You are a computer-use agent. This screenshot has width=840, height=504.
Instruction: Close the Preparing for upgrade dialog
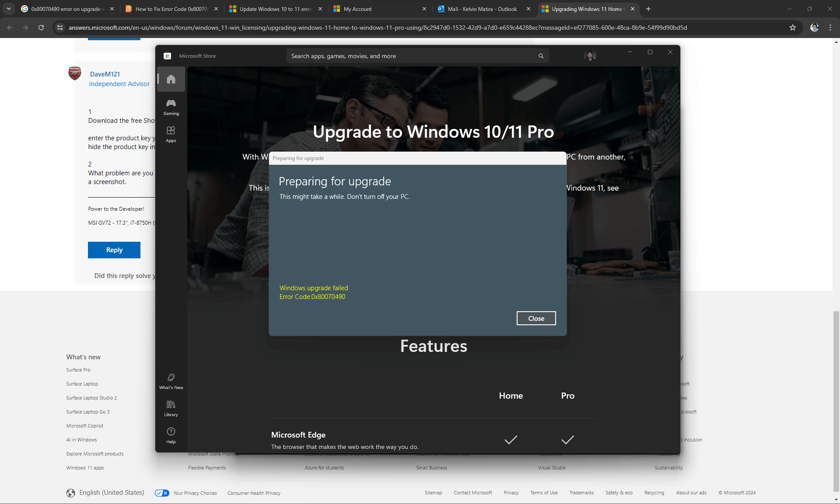pos(536,318)
